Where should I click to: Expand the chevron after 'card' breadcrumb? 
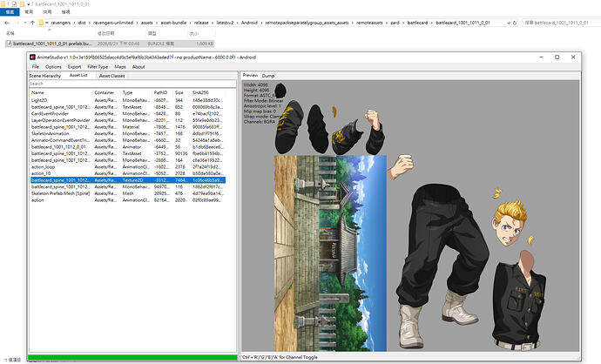(403, 23)
